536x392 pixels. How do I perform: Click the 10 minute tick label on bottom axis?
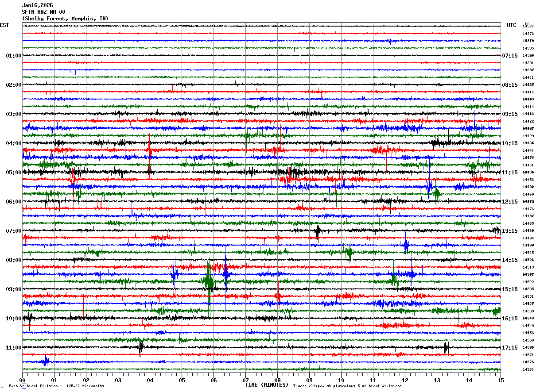coord(341,380)
